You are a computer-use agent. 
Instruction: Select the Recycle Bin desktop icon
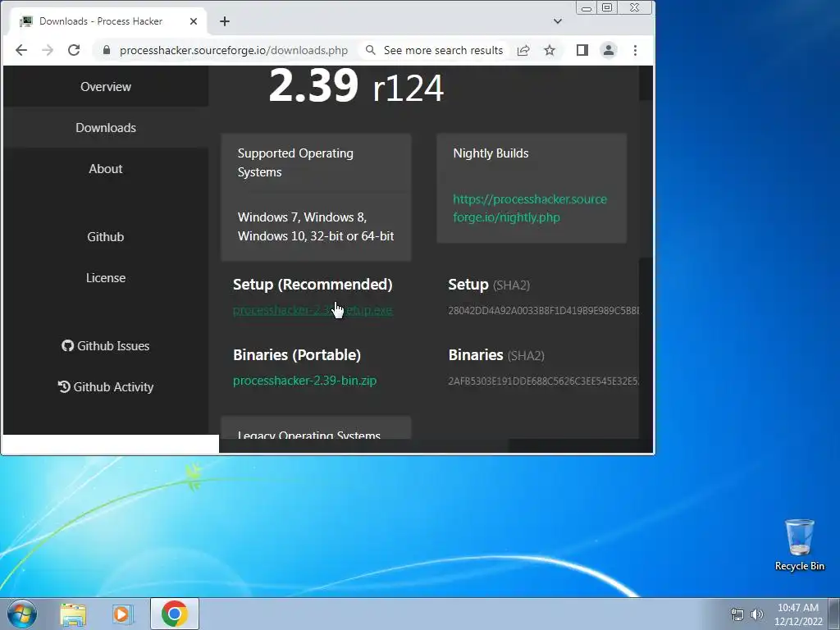pos(799,545)
